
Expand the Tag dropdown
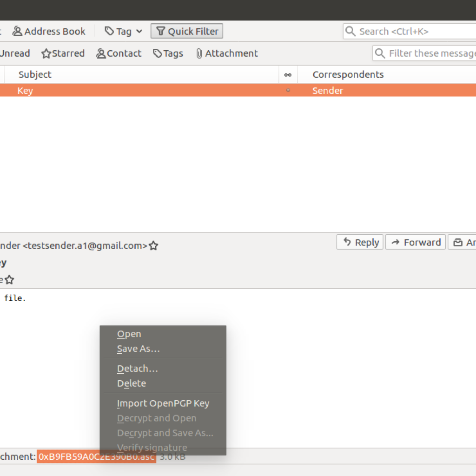click(x=124, y=32)
